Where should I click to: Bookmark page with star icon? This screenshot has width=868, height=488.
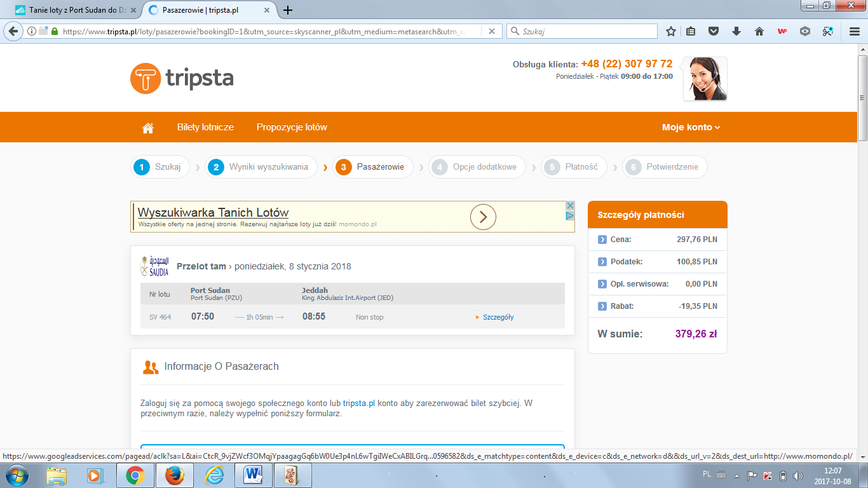[671, 31]
